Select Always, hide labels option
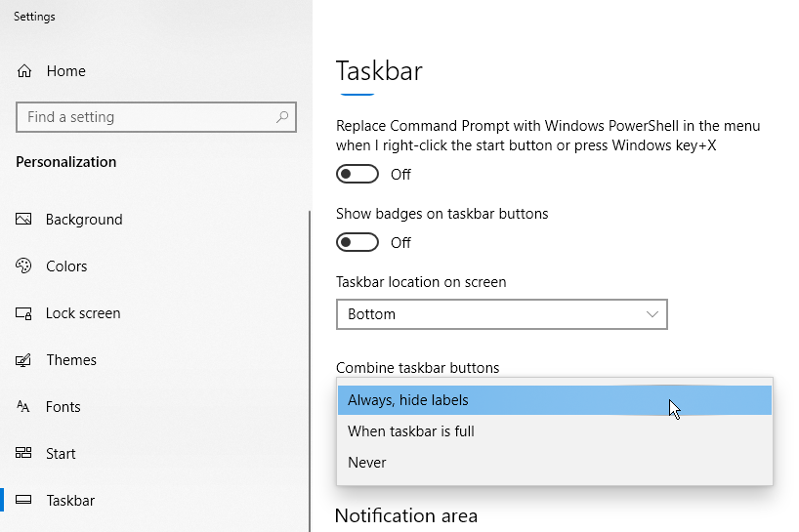Image resolution: width=799 pixels, height=532 pixels. [555, 400]
